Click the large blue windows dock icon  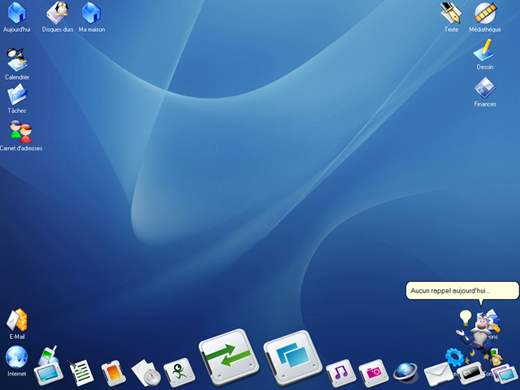(293, 358)
